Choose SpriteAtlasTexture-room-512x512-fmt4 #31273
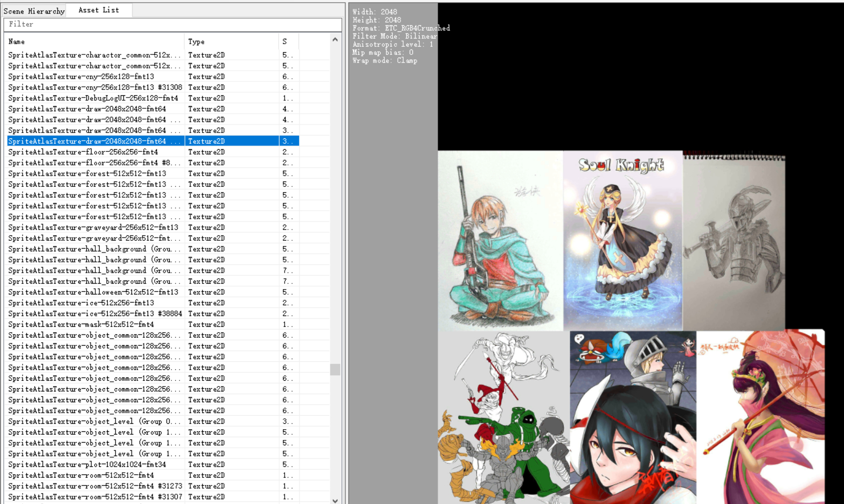The height and width of the screenshot is (504, 844). tap(153, 486)
